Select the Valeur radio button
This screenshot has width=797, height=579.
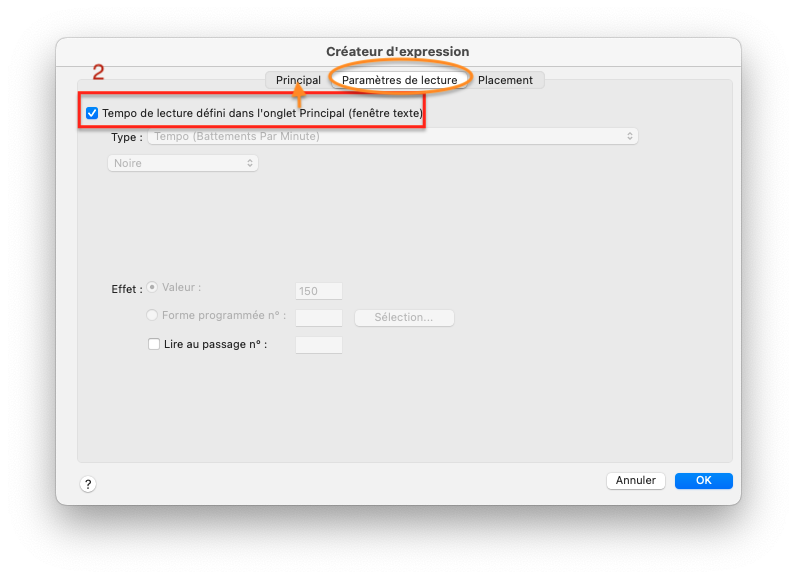click(x=153, y=287)
